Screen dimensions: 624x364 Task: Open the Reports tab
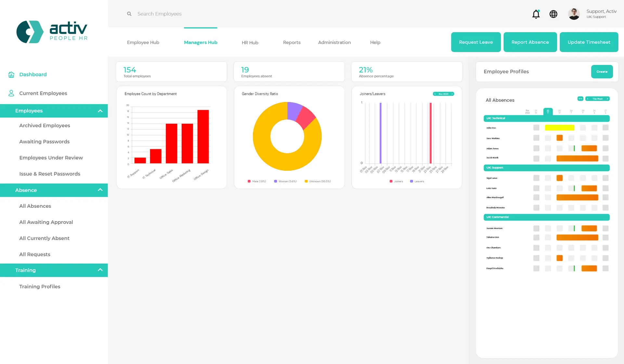[292, 43]
